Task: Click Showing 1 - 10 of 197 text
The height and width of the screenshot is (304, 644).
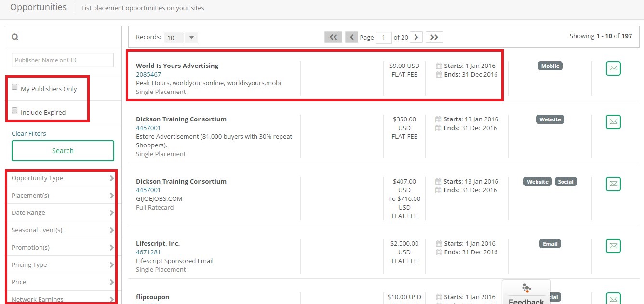Action: [x=601, y=36]
